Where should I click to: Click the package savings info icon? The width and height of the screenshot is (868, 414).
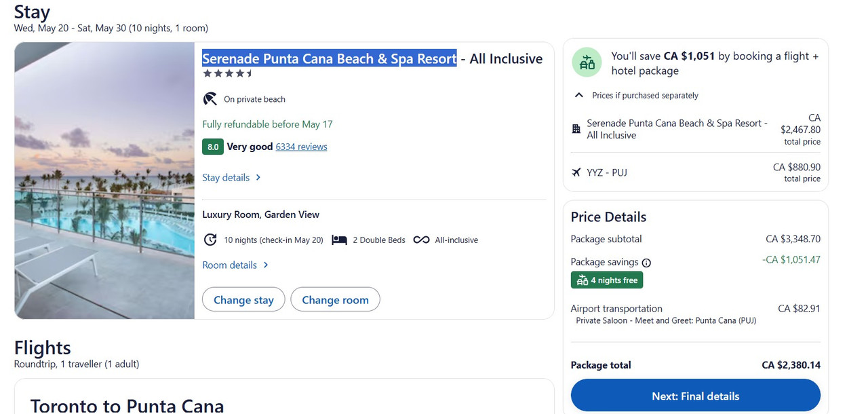tap(646, 263)
